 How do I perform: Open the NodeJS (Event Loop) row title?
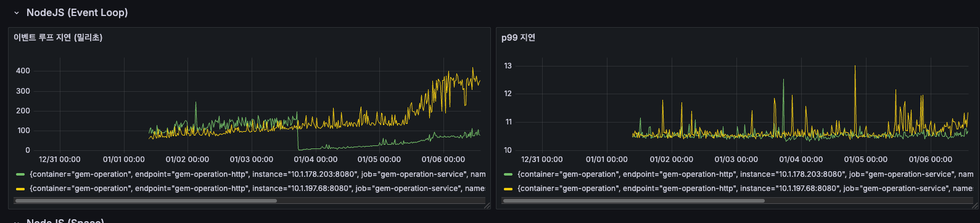pos(77,12)
